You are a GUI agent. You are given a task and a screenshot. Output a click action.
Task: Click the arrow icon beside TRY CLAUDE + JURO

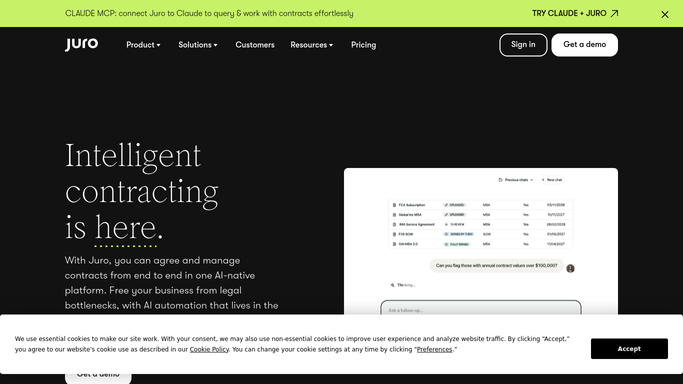(614, 13)
